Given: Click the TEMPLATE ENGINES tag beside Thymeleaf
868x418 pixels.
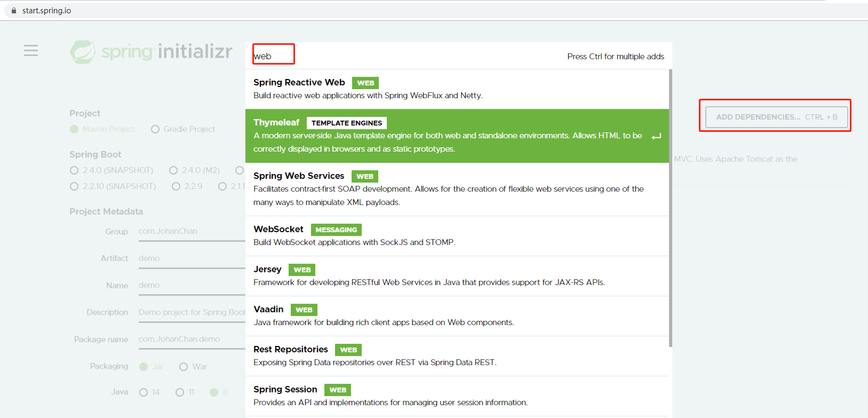Looking at the screenshot, I should point(347,123).
